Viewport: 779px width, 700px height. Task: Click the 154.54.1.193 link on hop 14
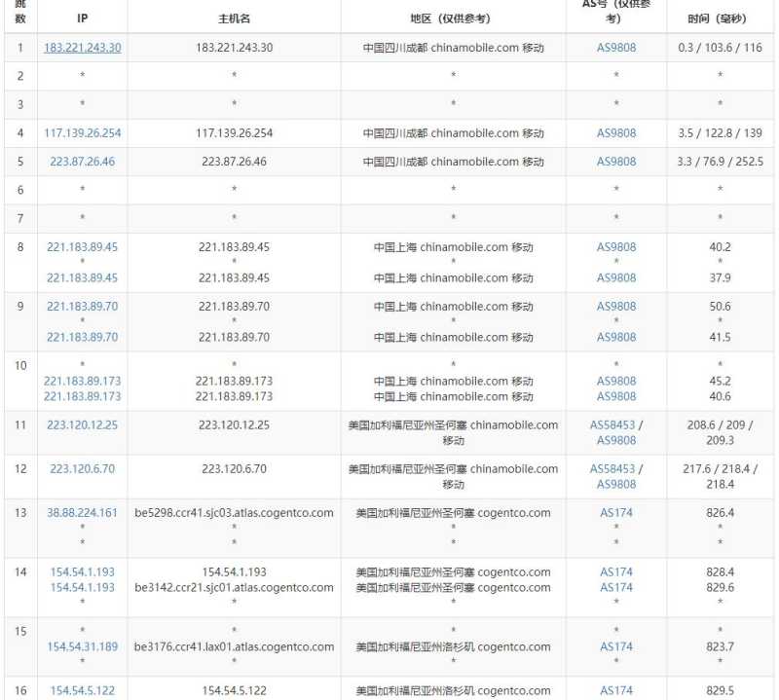pos(82,572)
